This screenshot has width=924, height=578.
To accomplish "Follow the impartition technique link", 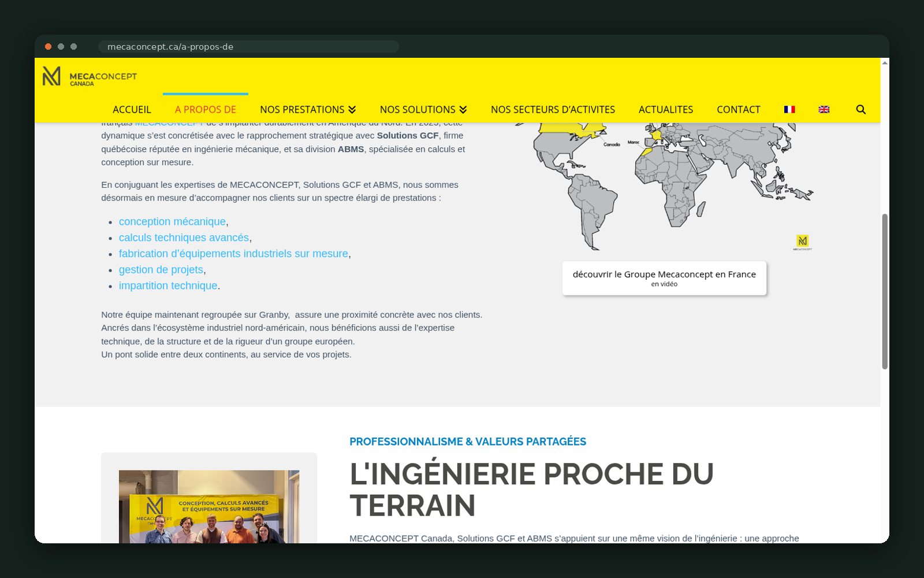I will [x=168, y=286].
